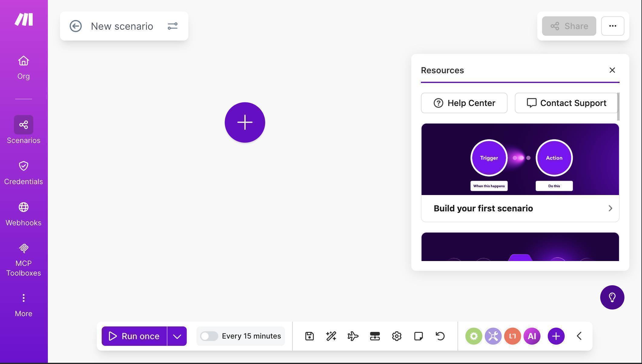Expand the Run once dropdown arrow
Screen dimensions: 642x364
[x=177, y=336]
